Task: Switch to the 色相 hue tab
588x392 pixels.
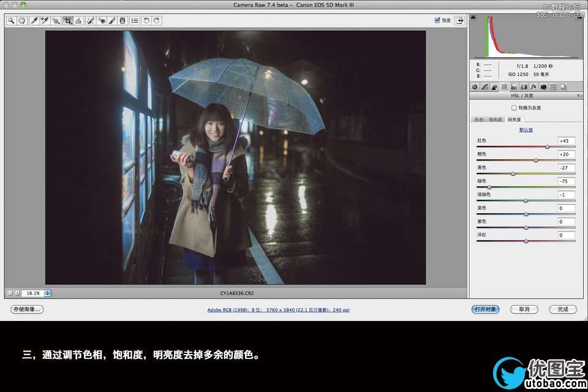Action: [479, 119]
